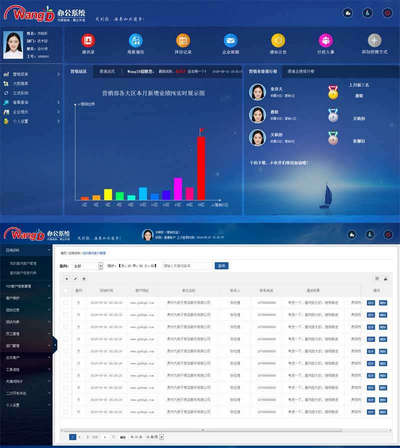Tick the select-all checkbox in table header
The height and width of the screenshot is (448, 400).
[66, 291]
